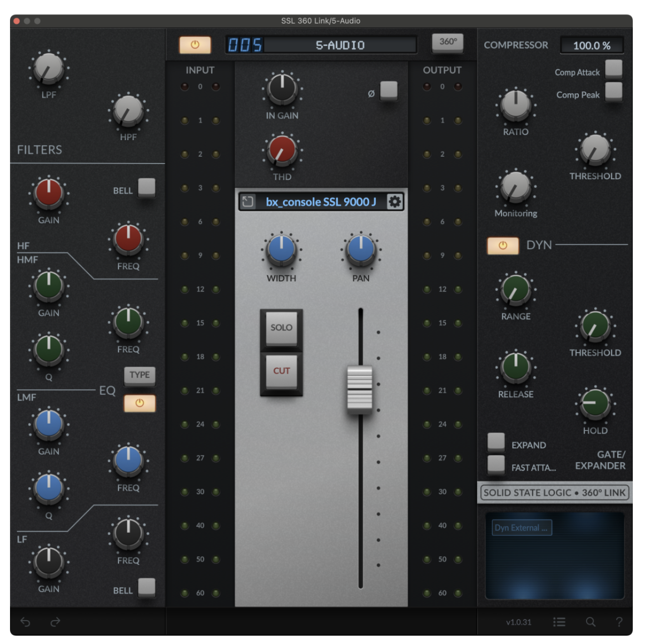Image resolution: width=645 pixels, height=644 pixels.
Task: Click the LPF filter knob
Action: tap(48, 68)
